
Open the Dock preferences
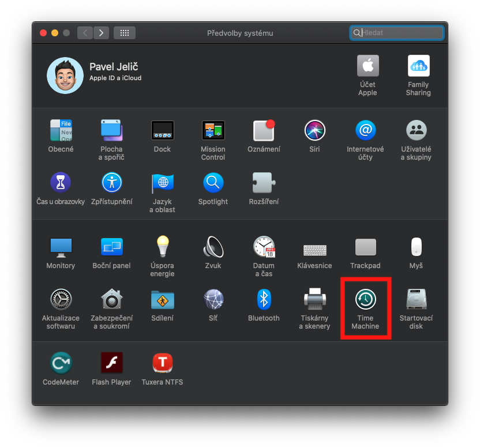click(162, 130)
